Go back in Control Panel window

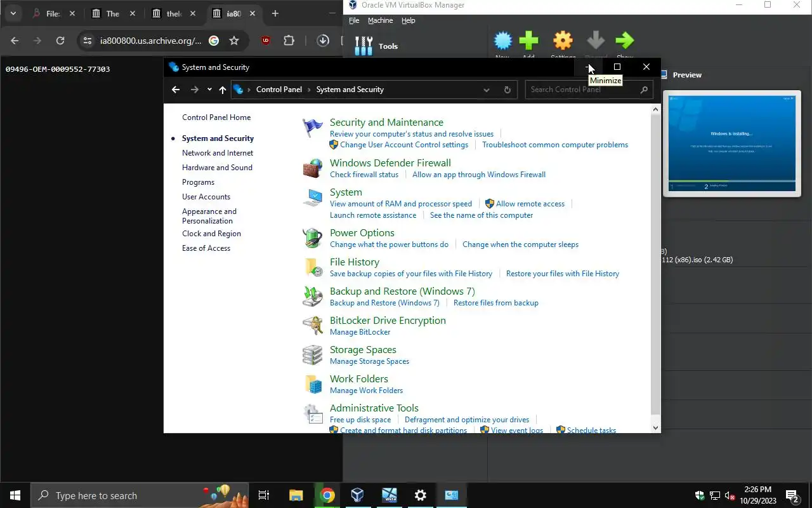(176, 90)
